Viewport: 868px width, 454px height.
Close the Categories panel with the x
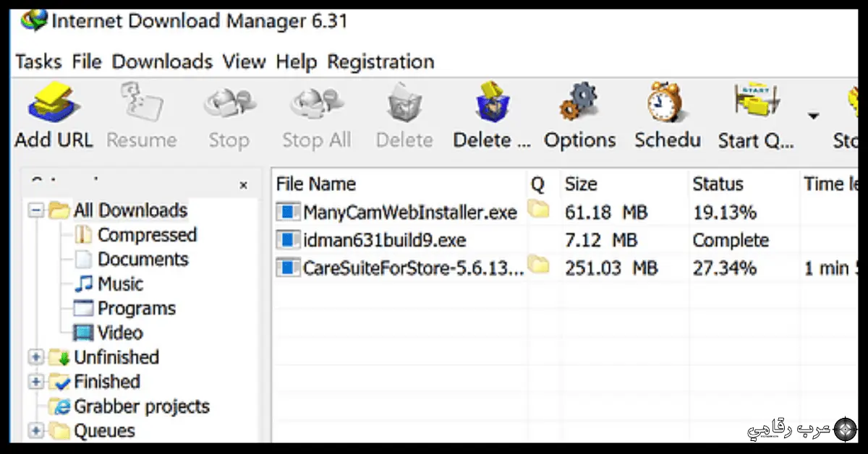coord(243,186)
